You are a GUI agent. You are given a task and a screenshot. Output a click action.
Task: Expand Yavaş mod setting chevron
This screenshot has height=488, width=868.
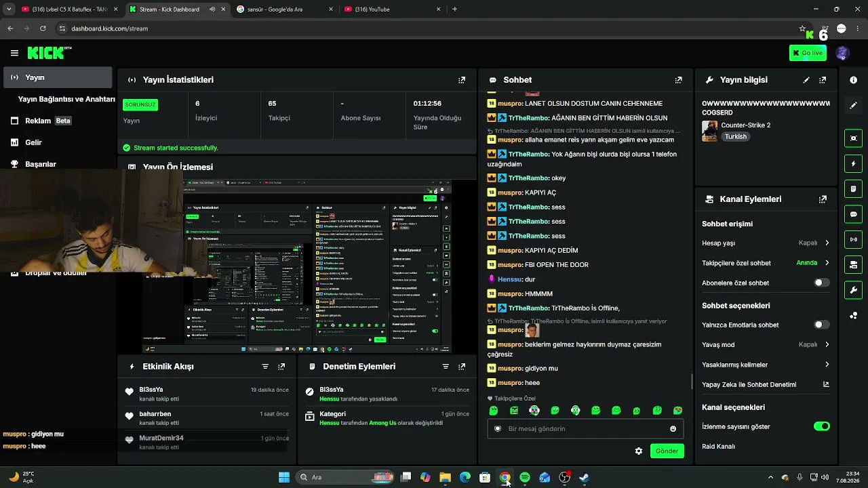(827, 344)
